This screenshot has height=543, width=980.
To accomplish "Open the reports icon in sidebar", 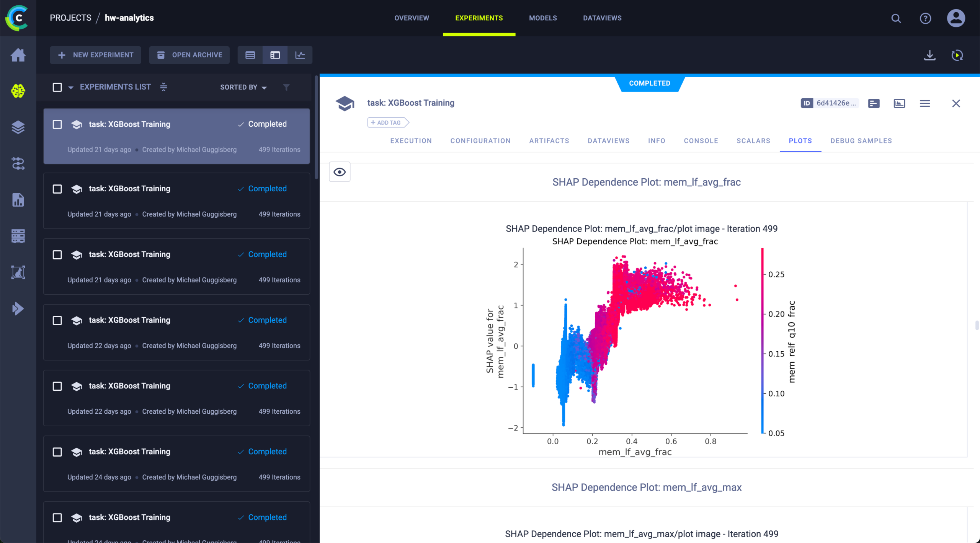I will pyautogui.click(x=18, y=200).
